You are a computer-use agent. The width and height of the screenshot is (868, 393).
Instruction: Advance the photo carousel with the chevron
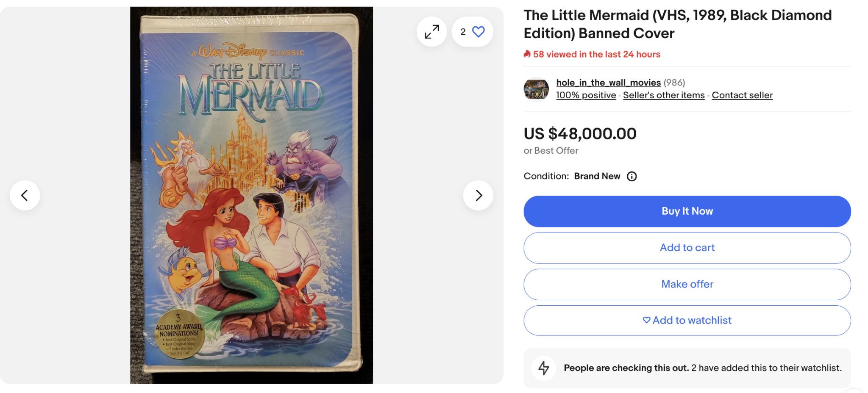click(x=479, y=195)
